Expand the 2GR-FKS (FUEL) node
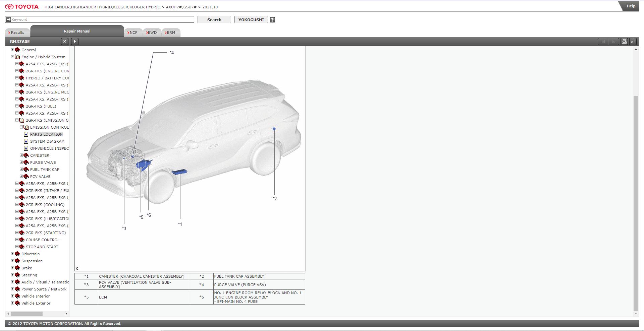 point(17,106)
